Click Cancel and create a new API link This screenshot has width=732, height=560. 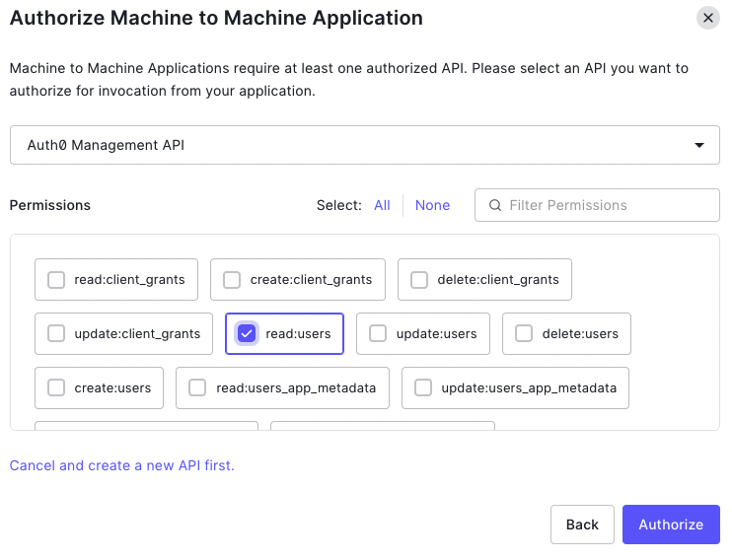click(122, 465)
